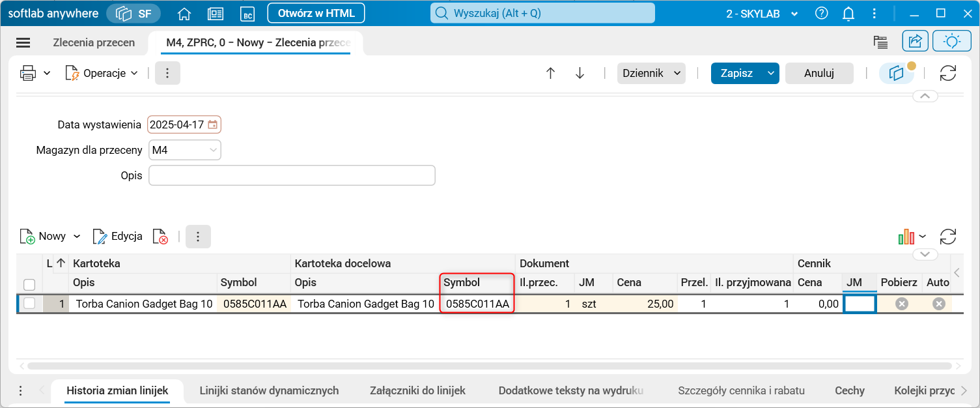The height and width of the screenshot is (408, 980).
Task: Open the notifications bell
Action: [x=848, y=13]
